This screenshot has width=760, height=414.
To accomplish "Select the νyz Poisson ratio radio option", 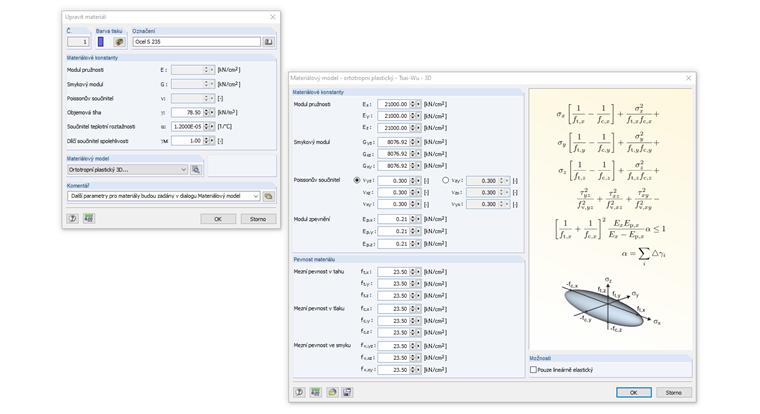I will [x=357, y=180].
